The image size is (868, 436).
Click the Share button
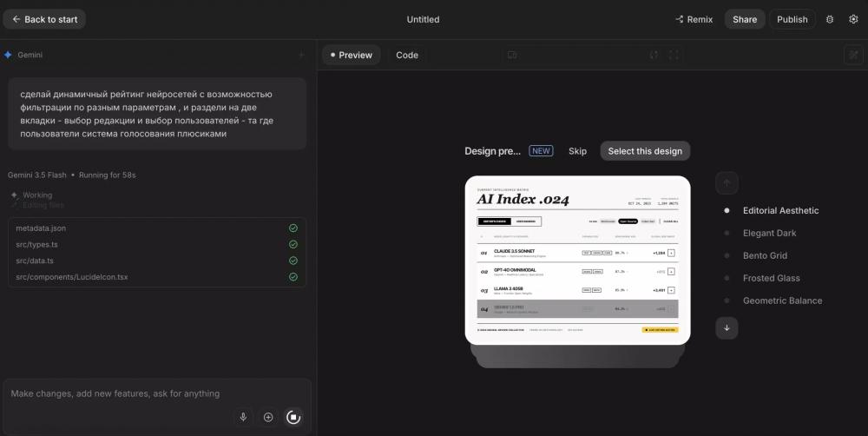tap(745, 19)
